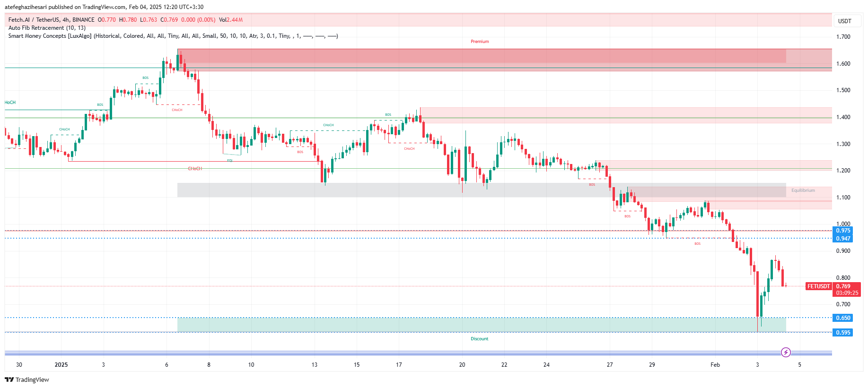Click the Vol 2.44M volume value
Image resolution: width=868 pixels, height=388 pixels.
point(231,20)
